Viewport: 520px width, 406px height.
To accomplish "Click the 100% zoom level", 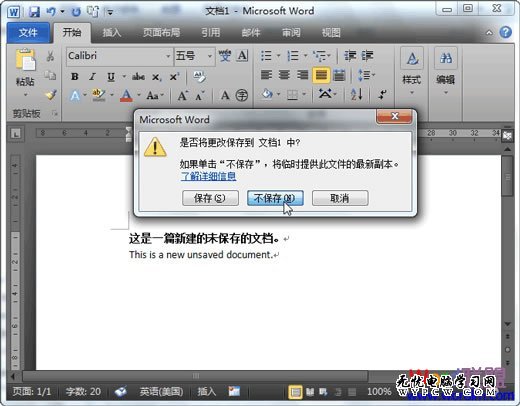I will point(379,391).
